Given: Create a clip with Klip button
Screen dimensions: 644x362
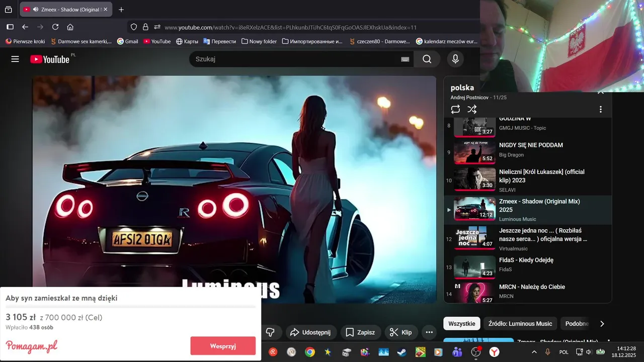Looking at the screenshot, I should click(401, 332).
